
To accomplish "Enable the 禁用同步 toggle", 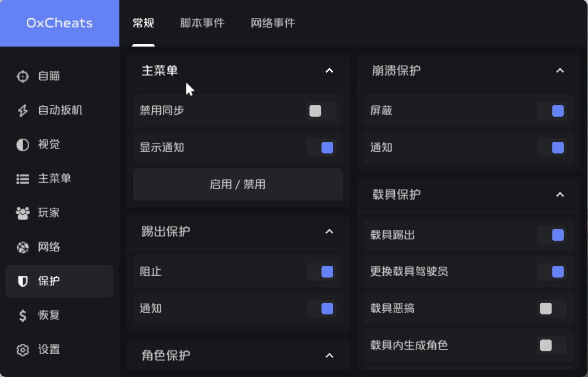I will (x=321, y=110).
